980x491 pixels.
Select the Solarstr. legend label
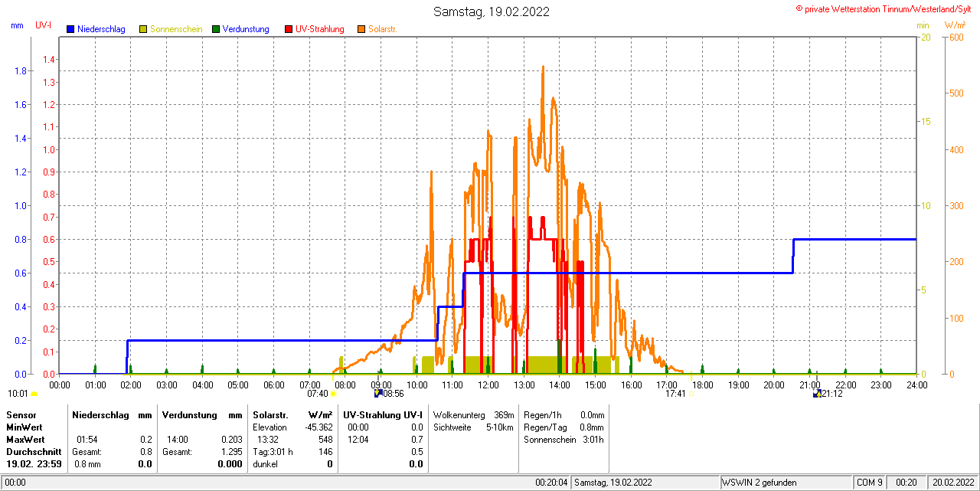pos(383,29)
